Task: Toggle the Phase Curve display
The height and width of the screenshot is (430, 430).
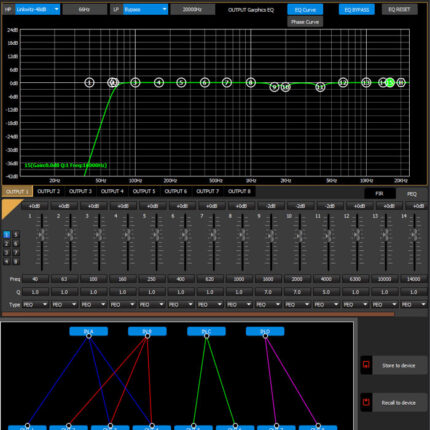Action: tap(305, 22)
